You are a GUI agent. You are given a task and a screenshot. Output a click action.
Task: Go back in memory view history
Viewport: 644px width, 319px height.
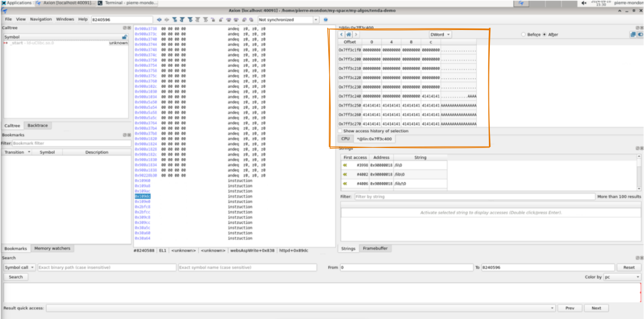[x=342, y=34]
